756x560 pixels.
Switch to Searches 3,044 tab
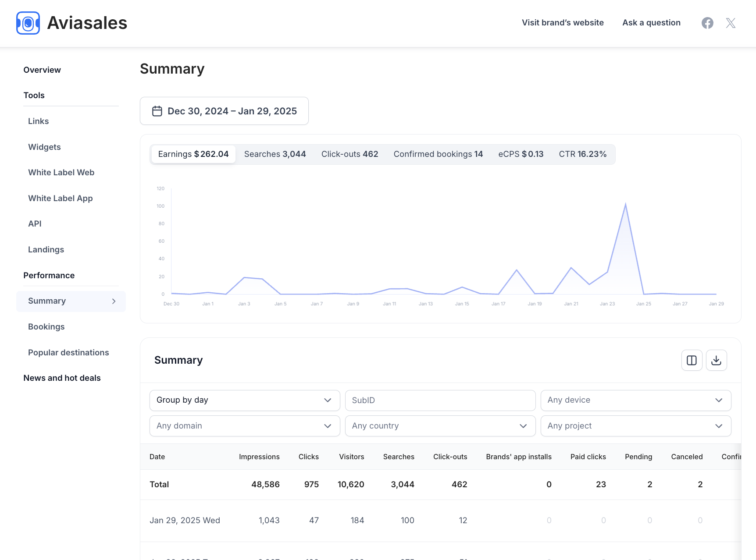[x=275, y=154]
